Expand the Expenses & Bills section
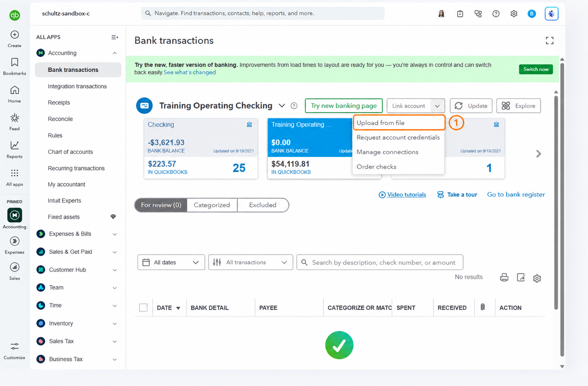 114,234
